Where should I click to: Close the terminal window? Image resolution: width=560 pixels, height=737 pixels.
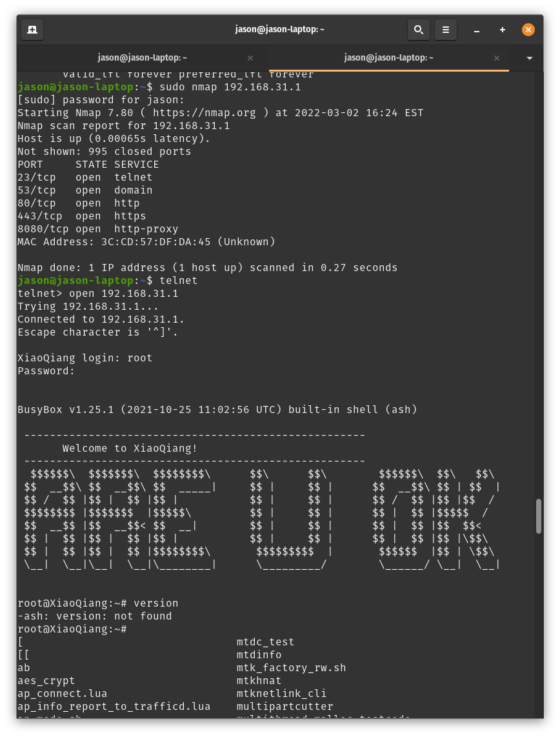528,30
